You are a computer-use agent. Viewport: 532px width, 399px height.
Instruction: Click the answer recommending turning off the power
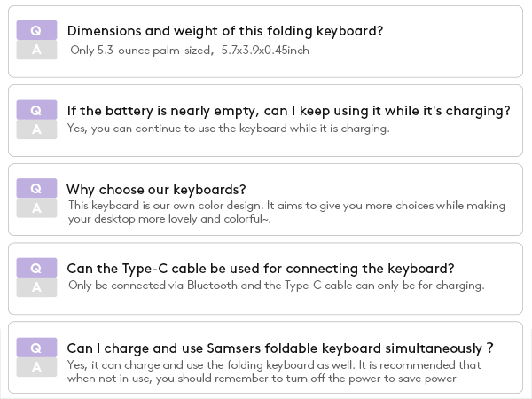coord(273,372)
